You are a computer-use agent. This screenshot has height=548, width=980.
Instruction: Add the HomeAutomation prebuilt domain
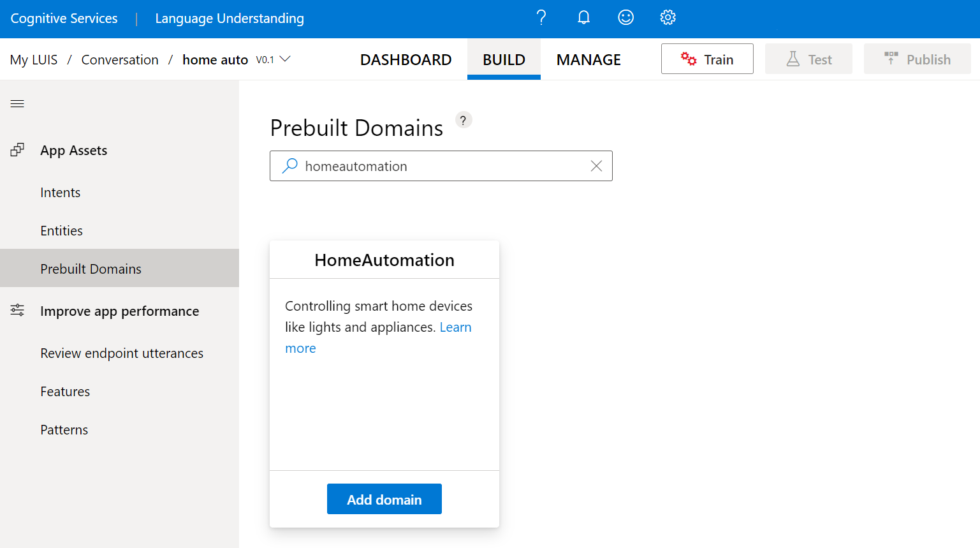384,499
